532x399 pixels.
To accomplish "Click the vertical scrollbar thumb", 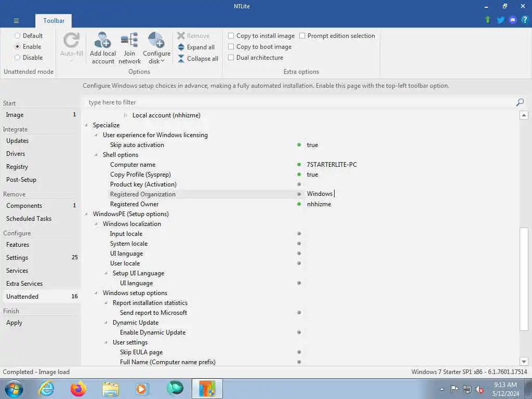I will pyautogui.click(x=524, y=279).
